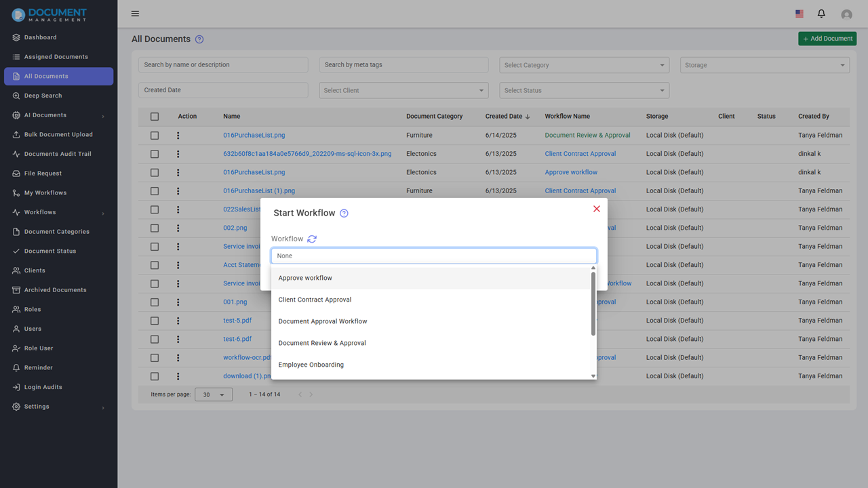Viewport: 868px width, 488px height.
Task: Open the Select Category dropdown
Action: point(585,65)
